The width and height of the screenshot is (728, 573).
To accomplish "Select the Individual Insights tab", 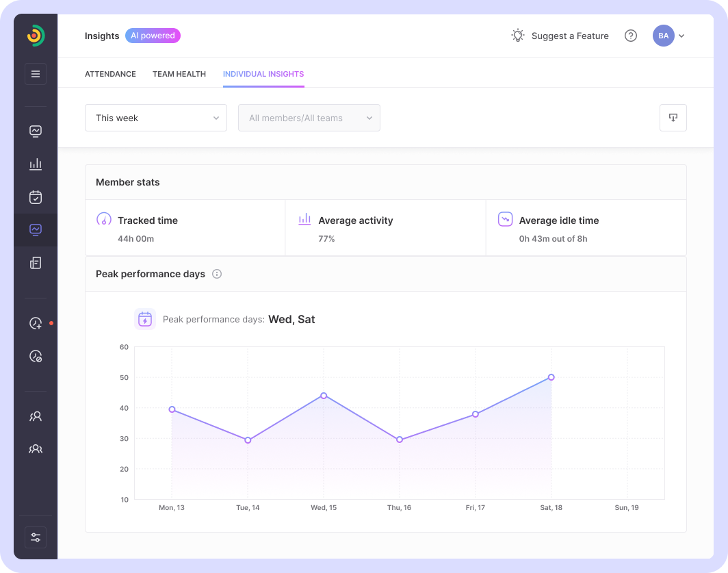I will pyautogui.click(x=263, y=74).
